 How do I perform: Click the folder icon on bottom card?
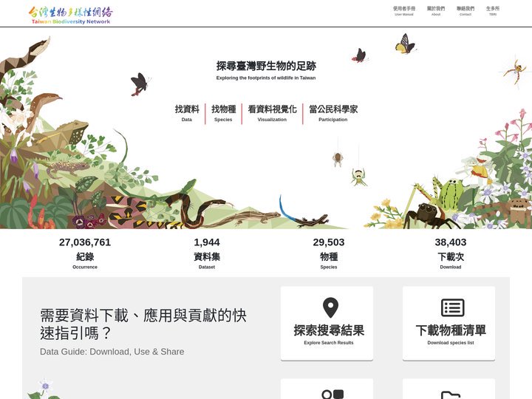[x=451, y=395]
